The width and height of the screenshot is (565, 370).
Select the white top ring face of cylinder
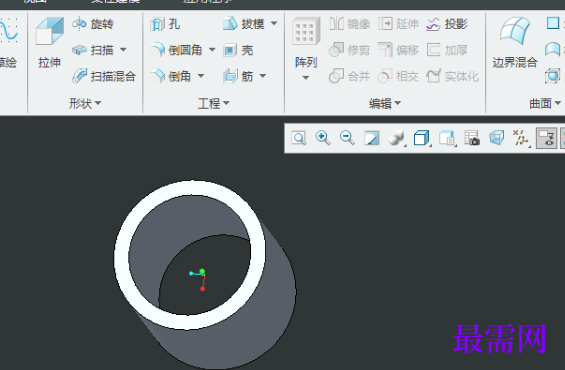(x=190, y=189)
